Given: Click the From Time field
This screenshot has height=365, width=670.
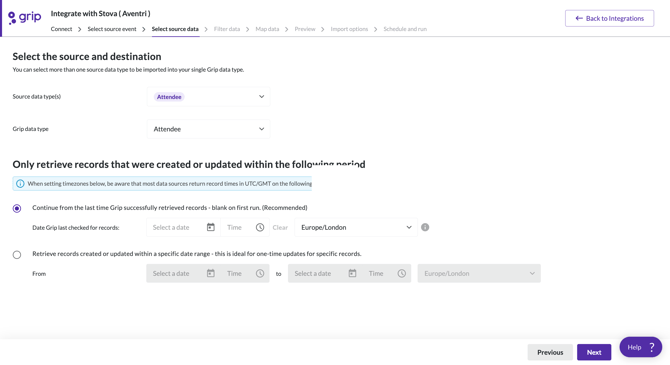Looking at the screenshot, I should click(x=245, y=274).
